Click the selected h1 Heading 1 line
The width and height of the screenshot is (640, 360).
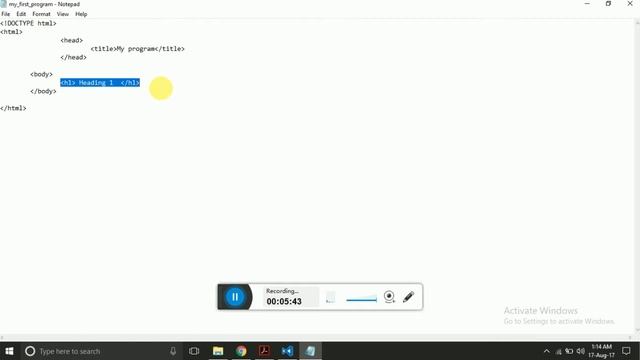point(100,83)
